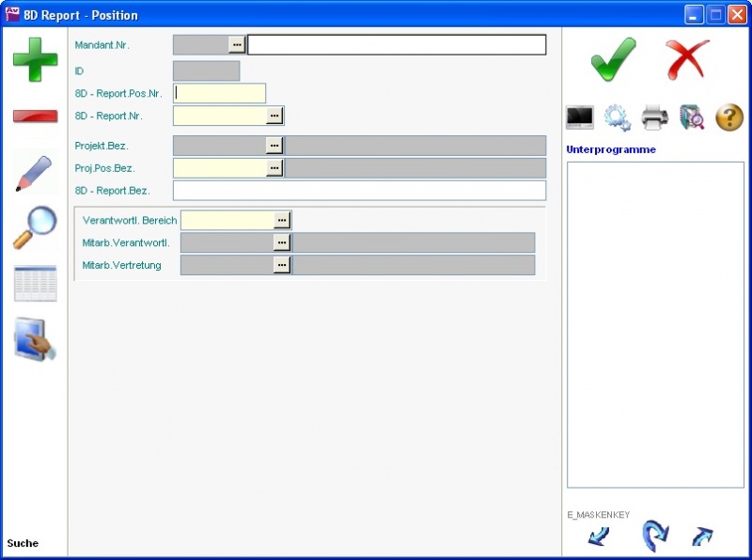Click the black monitor screen icon

tap(580, 117)
